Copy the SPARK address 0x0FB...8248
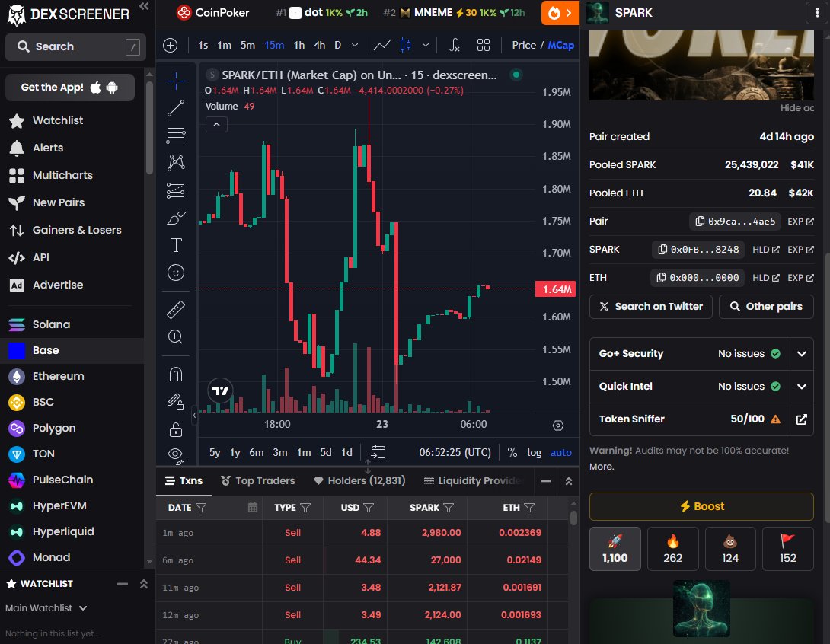Screen dimensions: 830x644 click(698, 249)
